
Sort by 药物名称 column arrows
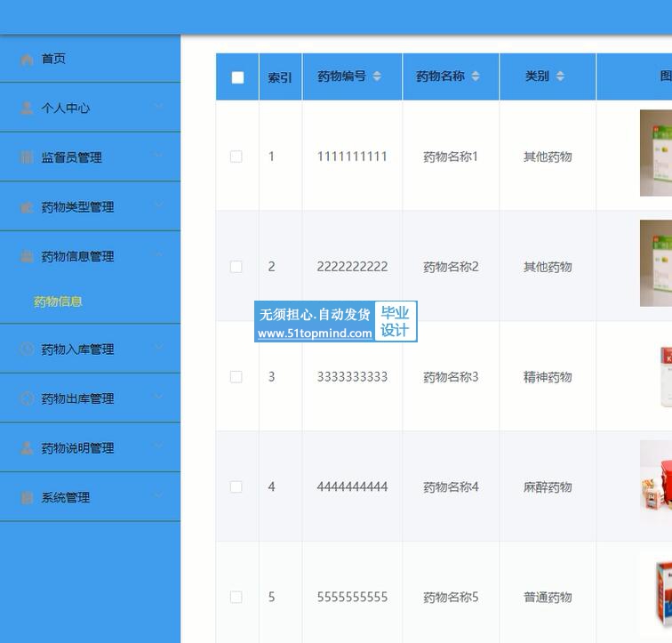(x=476, y=76)
